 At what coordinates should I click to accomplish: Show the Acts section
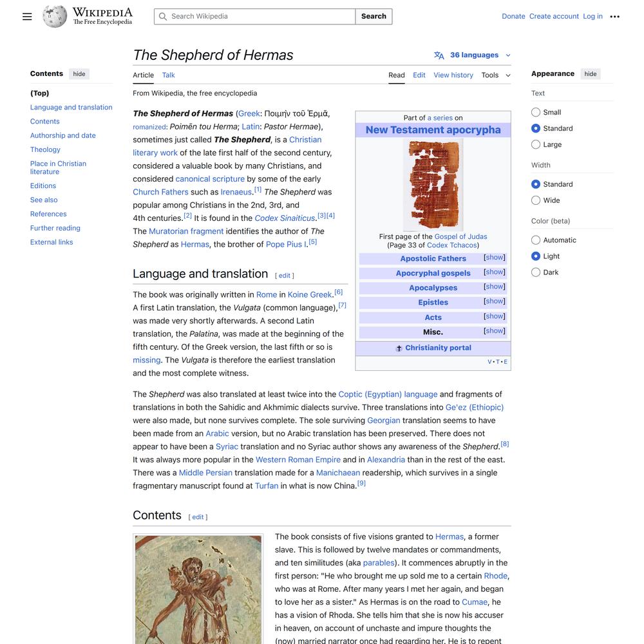(495, 316)
